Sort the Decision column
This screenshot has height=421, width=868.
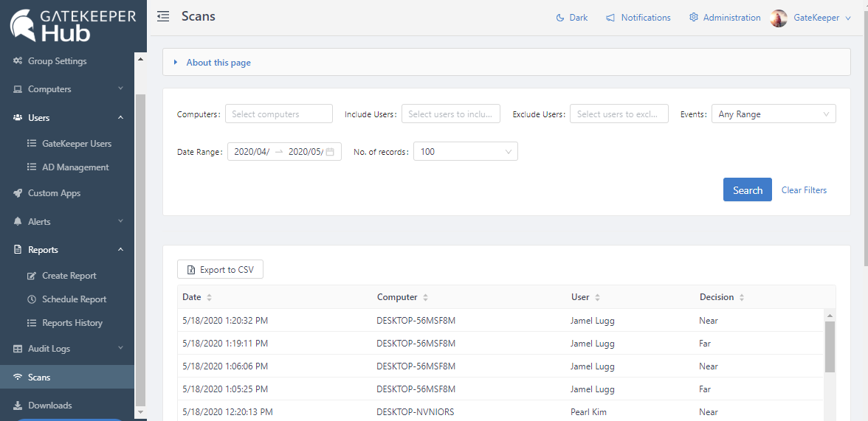pos(741,298)
